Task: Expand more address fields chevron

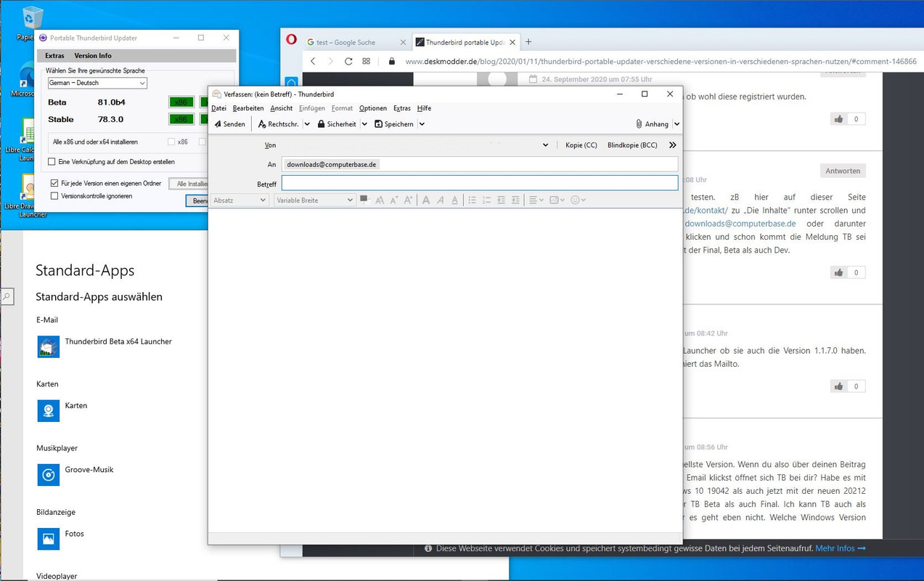Action: (672, 145)
